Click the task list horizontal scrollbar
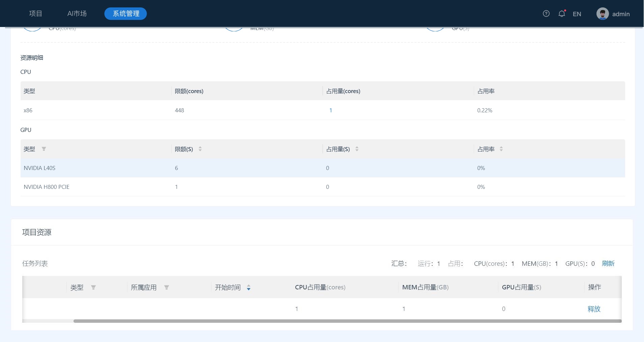Image resolution: width=644 pixels, height=342 pixels. 347,321
